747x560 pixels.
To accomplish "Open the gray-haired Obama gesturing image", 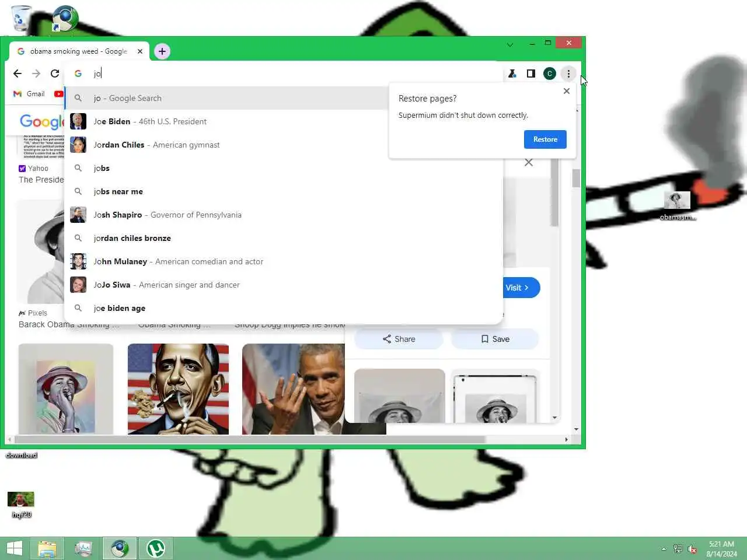I will (x=293, y=389).
